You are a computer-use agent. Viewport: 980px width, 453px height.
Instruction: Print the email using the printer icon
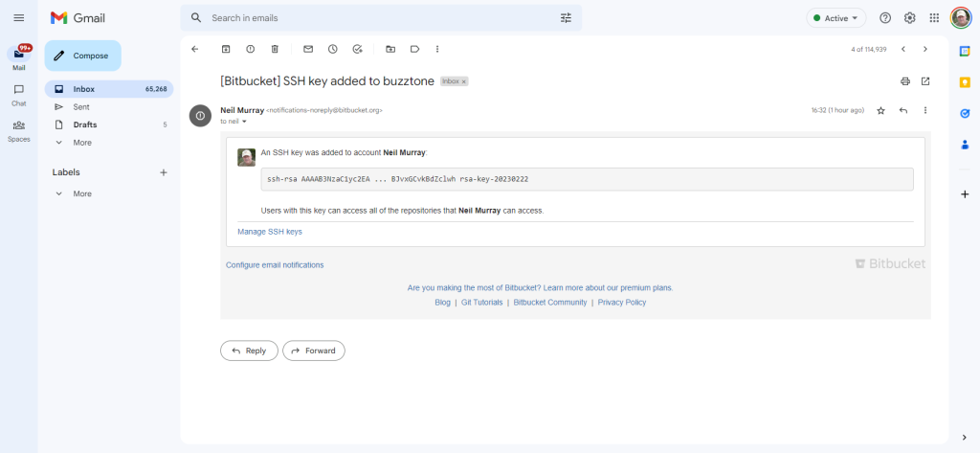pos(905,81)
